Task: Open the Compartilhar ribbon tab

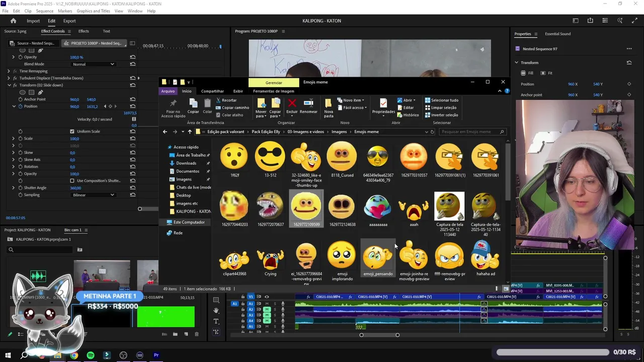Action: [x=212, y=91]
